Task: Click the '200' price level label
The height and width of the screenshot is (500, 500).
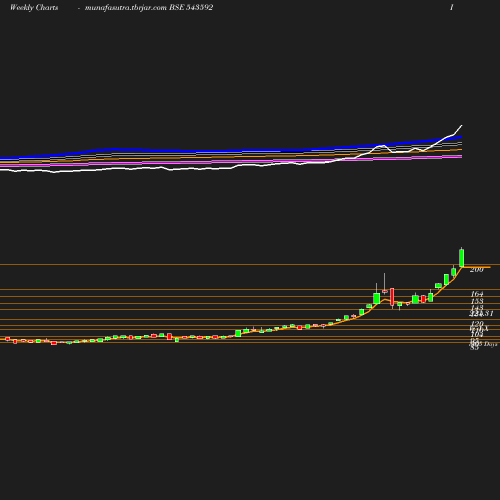Action: click(477, 270)
